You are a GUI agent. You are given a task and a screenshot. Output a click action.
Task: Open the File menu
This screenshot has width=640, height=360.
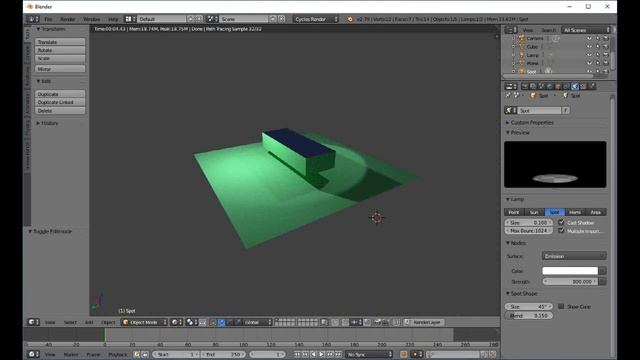(48, 19)
